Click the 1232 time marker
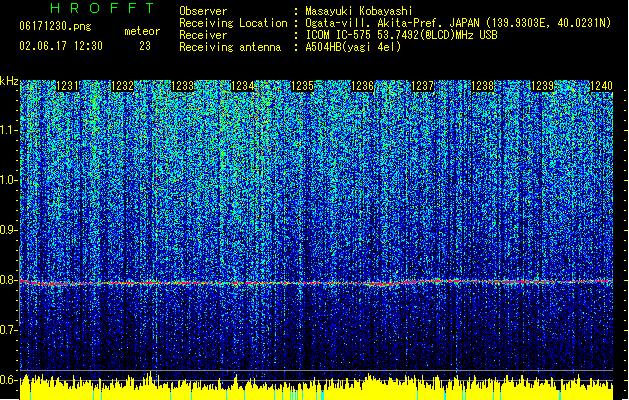 tap(122, 86)
